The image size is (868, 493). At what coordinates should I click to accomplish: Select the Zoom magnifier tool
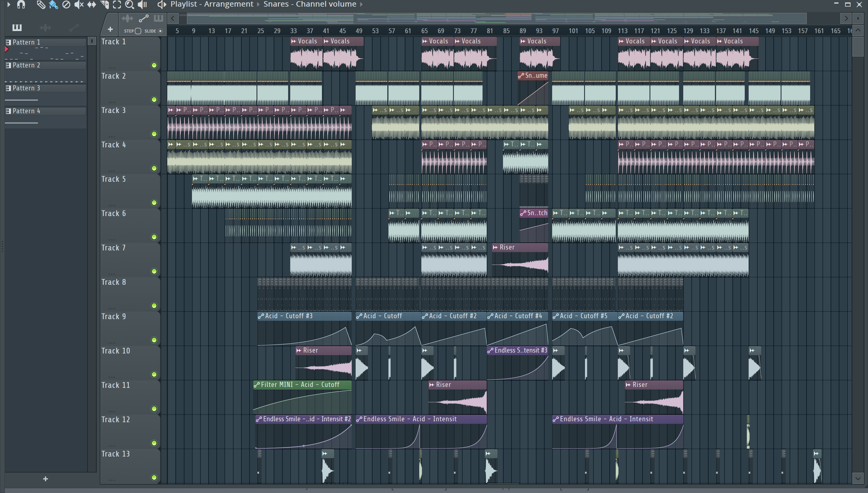129,5
